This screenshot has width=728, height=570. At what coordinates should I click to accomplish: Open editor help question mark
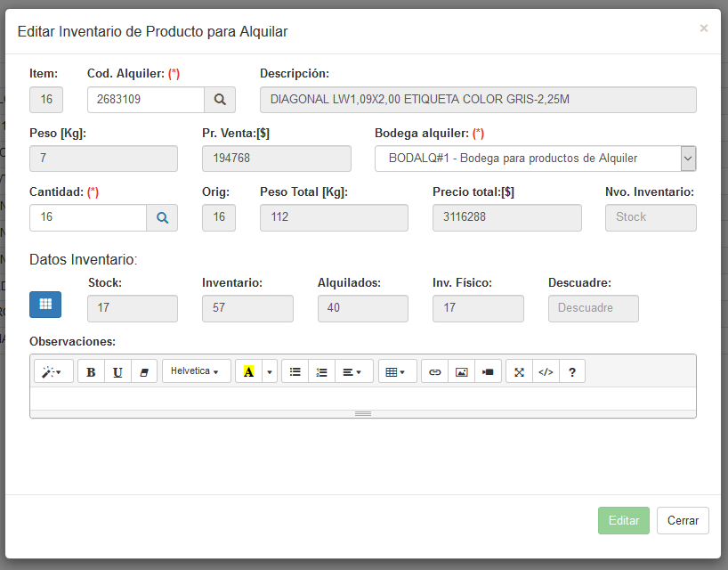click(572, 371)
